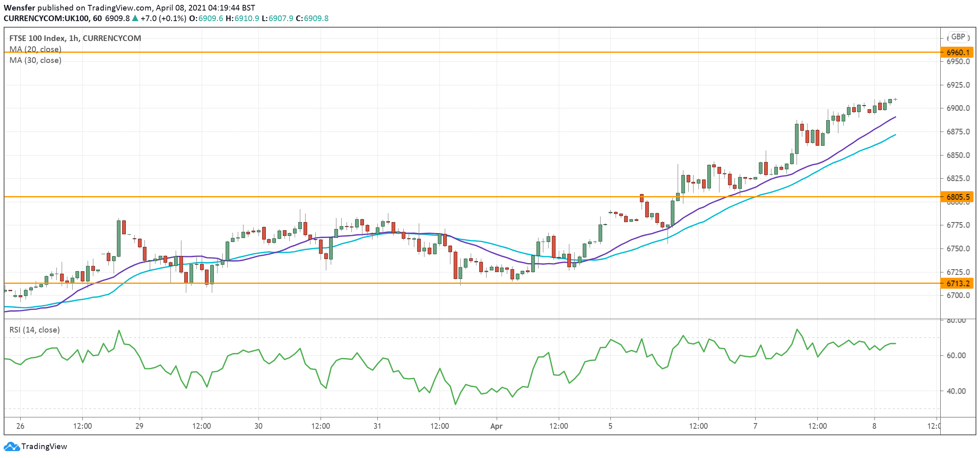Open the GBP currency selector badge
Screen dimensions: 980x458
[x=958, y=37]
